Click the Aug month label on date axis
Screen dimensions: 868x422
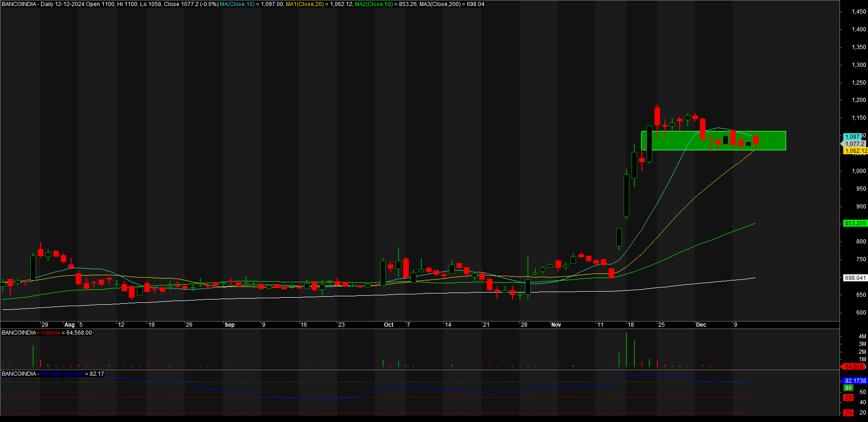pyautogui.click(x=69, y=325)
